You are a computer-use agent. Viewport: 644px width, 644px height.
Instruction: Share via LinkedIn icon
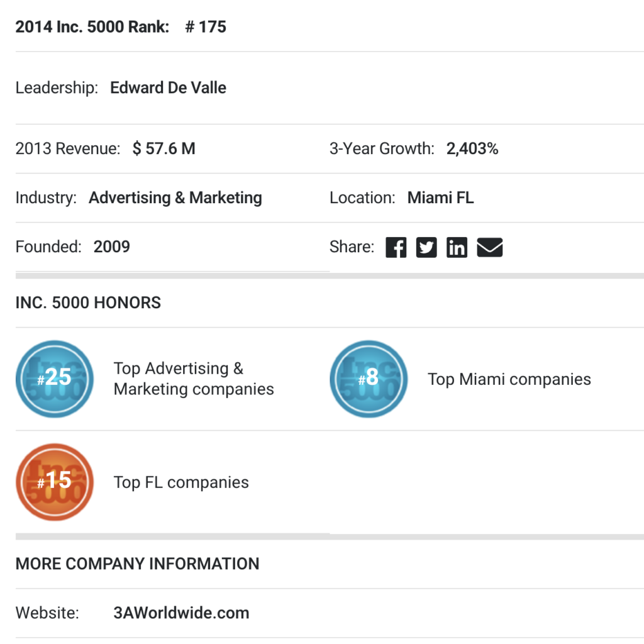pos(457,247)
